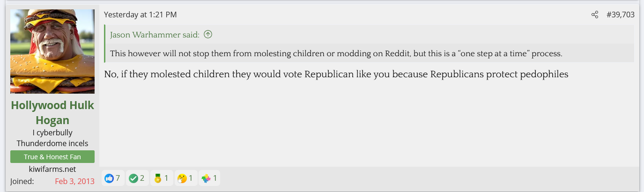Click the True & Honest Fan banner
The width and height of the screenshot is (644, 192).
click(x=52, y=157)
